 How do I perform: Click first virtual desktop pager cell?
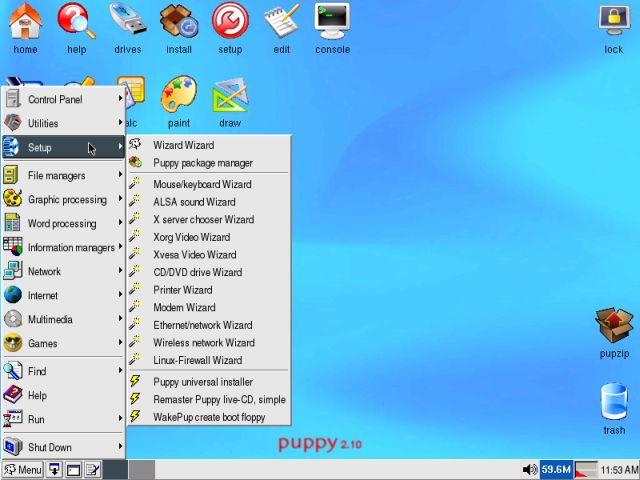pos(116,469)
